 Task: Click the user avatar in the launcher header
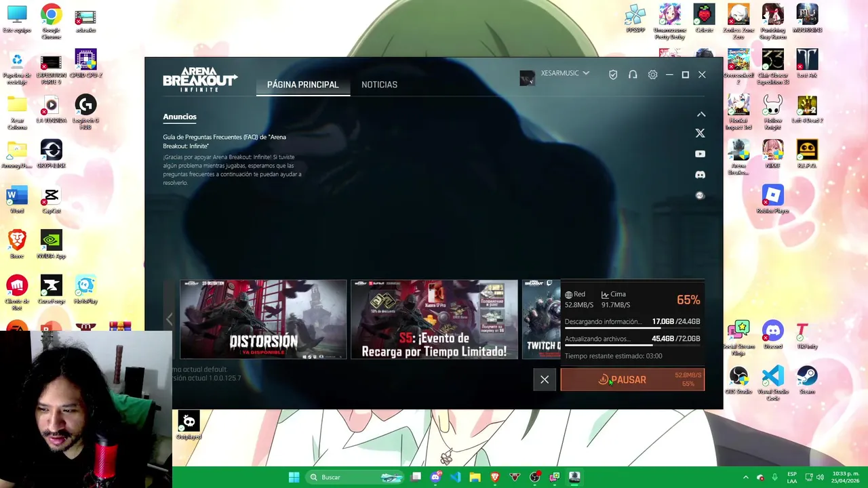point(527,78)
